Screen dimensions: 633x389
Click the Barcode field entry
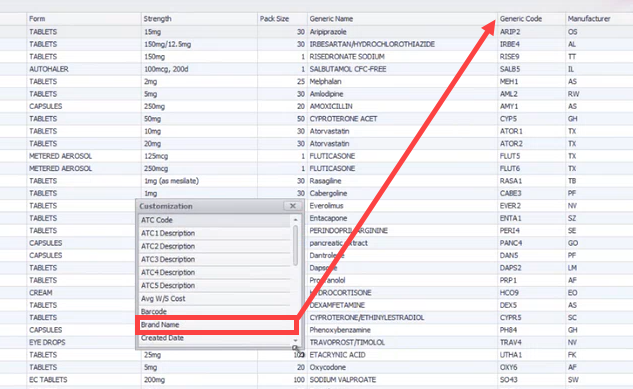click(x=215, y=312)
